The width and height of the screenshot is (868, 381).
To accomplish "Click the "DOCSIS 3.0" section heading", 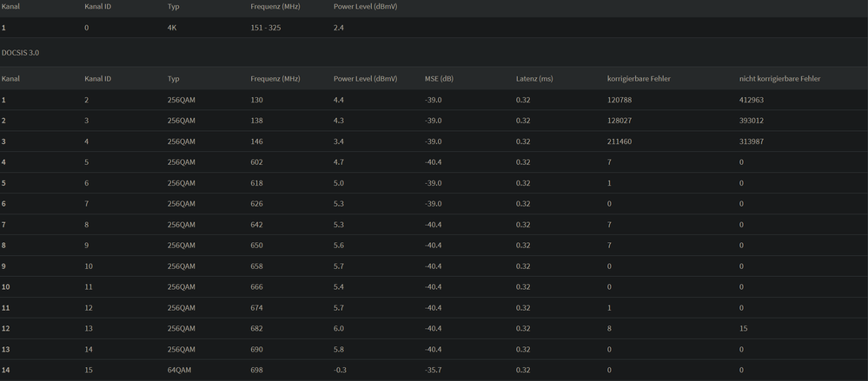I will (20, 53).
